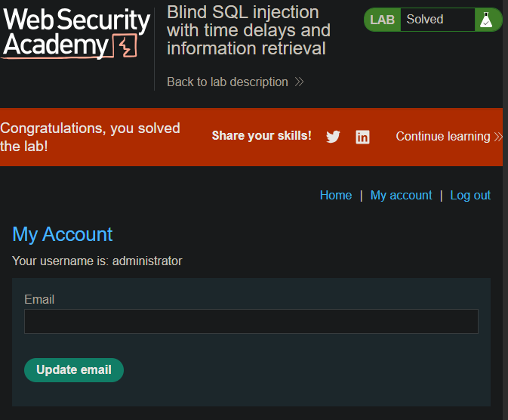Share on Twitter via bird icon
The image size is (508, 420).
pyautogui.click(x=333, y=137)
